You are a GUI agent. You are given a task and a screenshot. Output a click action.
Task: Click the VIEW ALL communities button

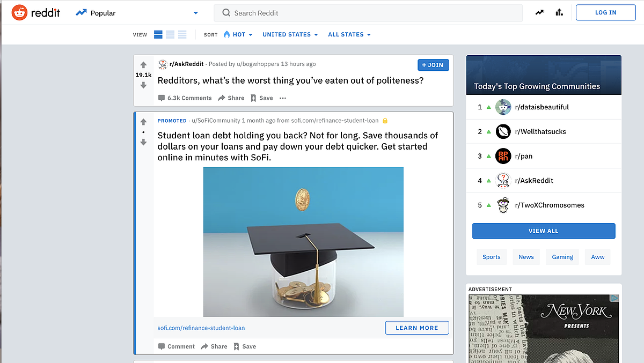(543, 231)
